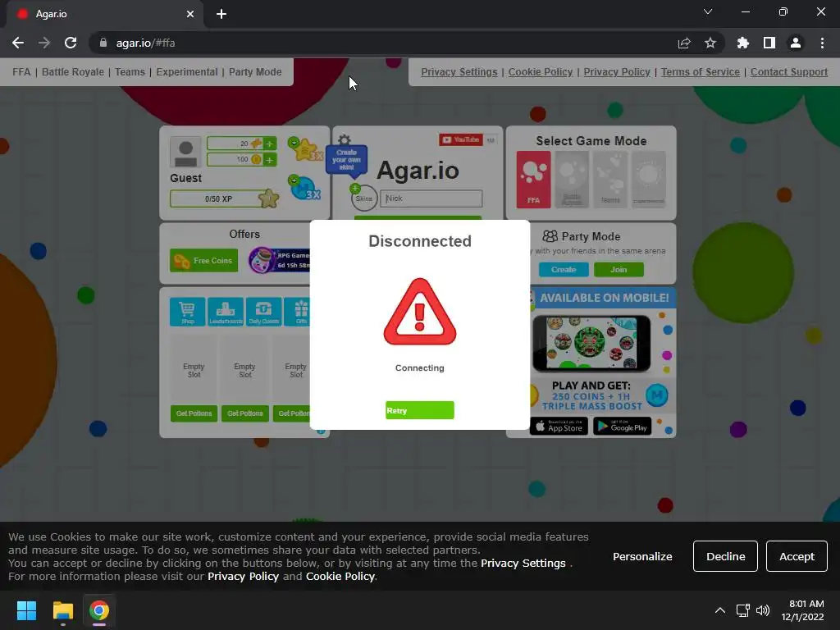The image size is (840, 630).
Task: Activate the 3X mass boost
Action: coord(304,188)
